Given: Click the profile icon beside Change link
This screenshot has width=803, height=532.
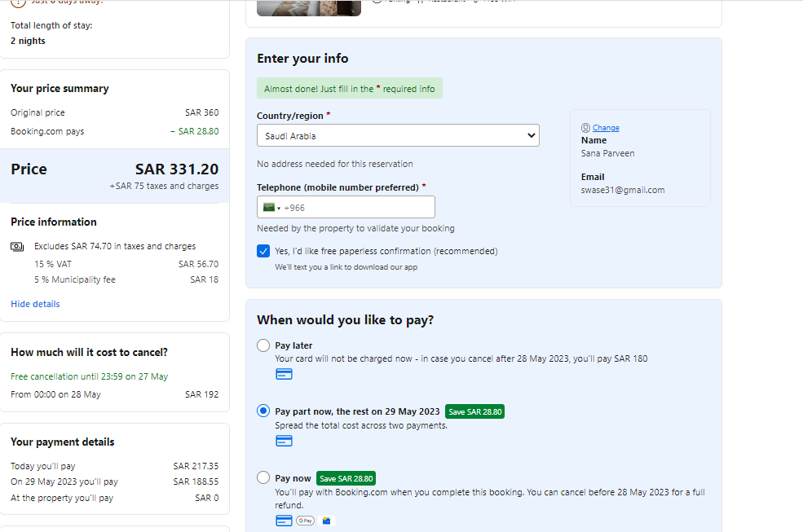Looking at the screenshot, I should point(585,128).
